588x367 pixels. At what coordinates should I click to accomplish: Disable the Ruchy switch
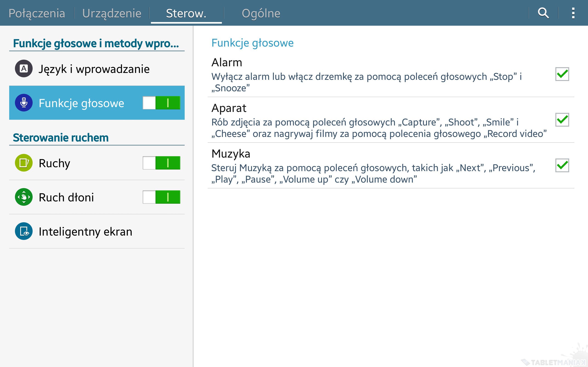click(x=161, y=163)
